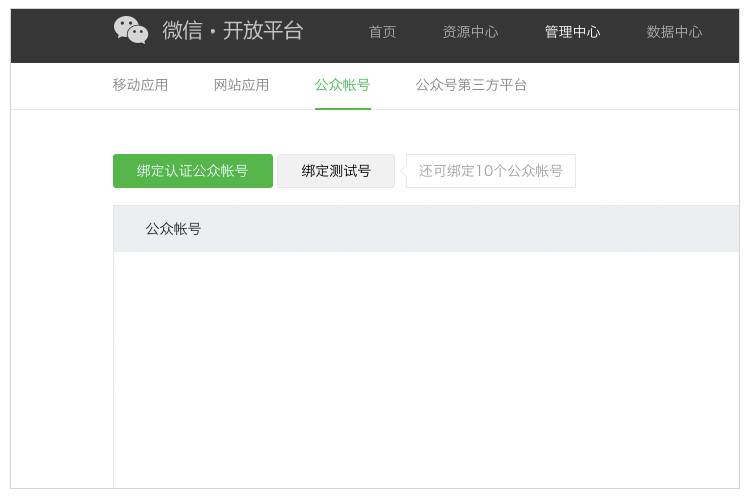Image resolution: width=750 pixels, height=497 pixels.
Task: Open 资源中心 in the top navigation
Action: [470, 32]
